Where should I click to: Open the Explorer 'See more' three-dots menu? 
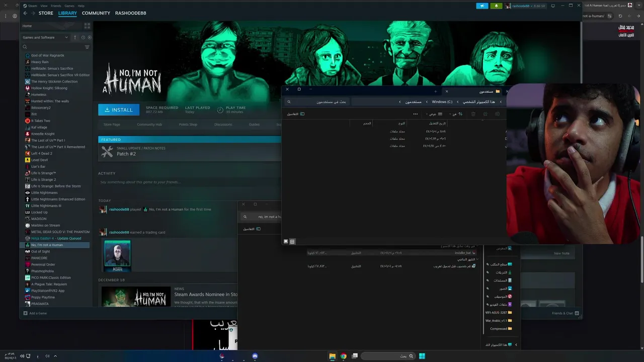point(415,114)
